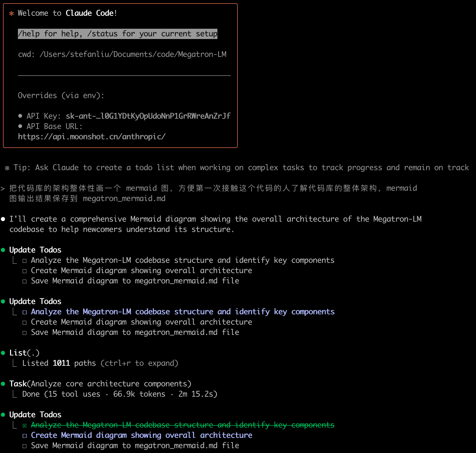Click the List(.) tool call

[x=24, y=353]
